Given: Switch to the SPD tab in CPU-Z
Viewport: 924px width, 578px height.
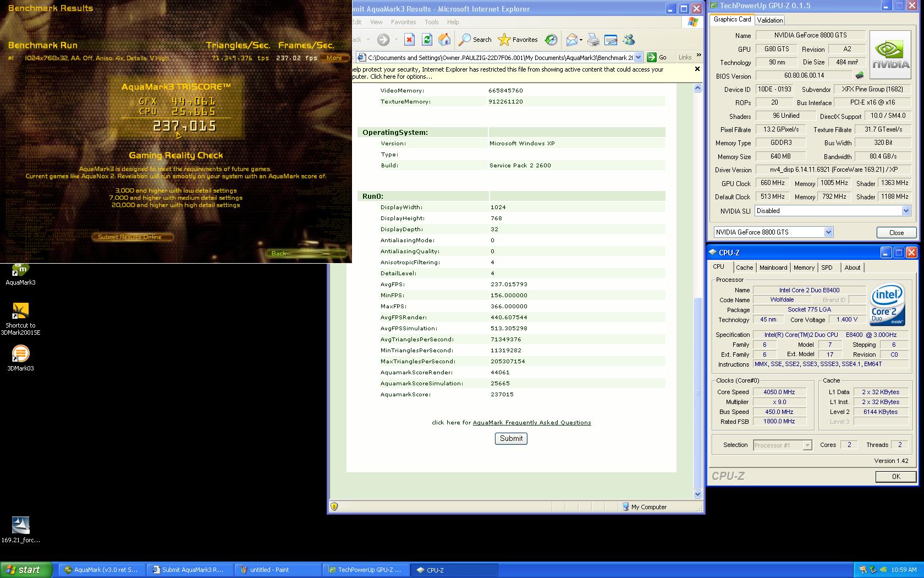Looking at the screenshot, I should pos(827,268).
